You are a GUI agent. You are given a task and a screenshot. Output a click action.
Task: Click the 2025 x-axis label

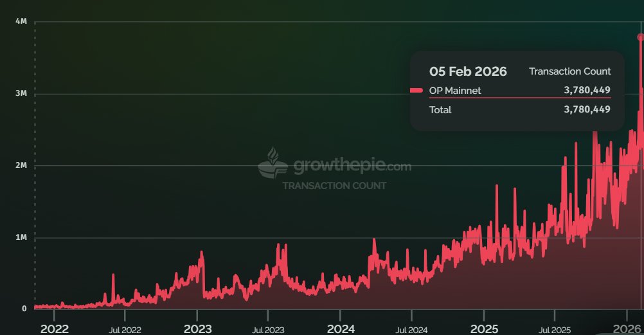484,329
